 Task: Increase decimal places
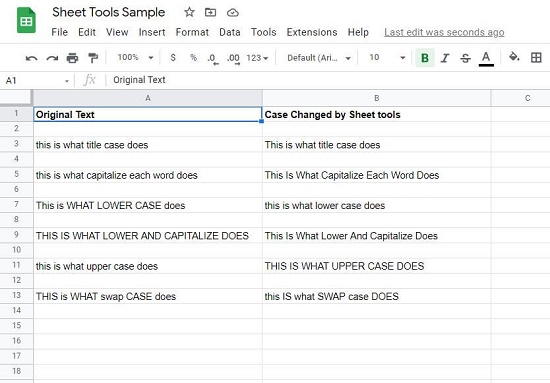point(234,58)
